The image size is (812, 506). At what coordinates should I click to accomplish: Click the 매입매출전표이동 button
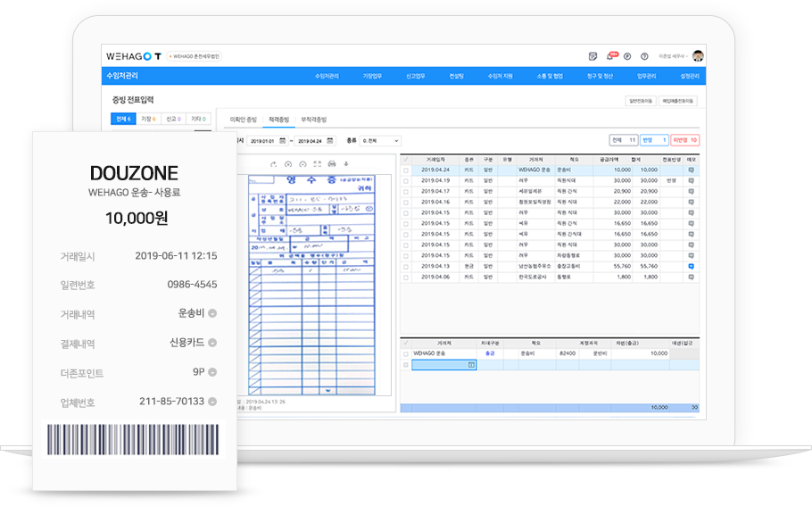click(678, 101)
